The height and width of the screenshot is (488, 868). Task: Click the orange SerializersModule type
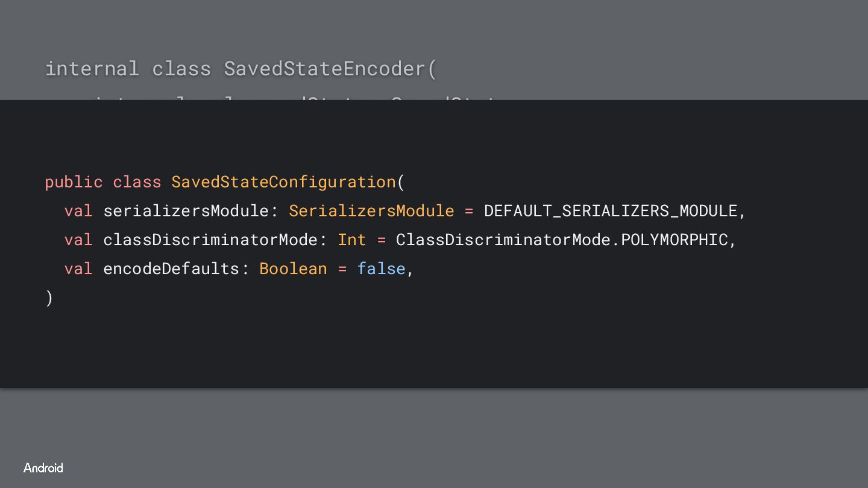(x=371, y=211)
